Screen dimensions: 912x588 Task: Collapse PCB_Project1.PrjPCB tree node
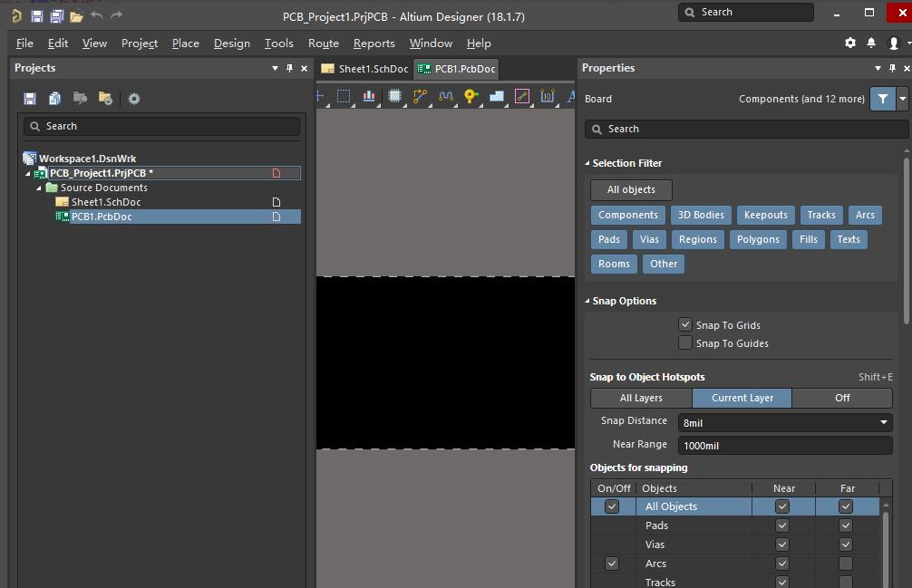(x=28, y=173)
